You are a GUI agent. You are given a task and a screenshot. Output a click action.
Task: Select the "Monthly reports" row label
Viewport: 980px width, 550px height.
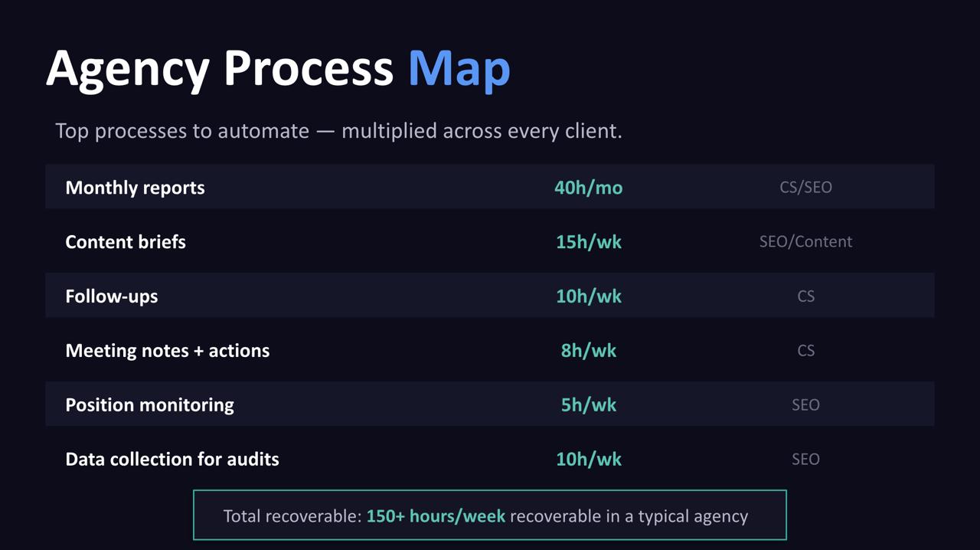[135, 188]
